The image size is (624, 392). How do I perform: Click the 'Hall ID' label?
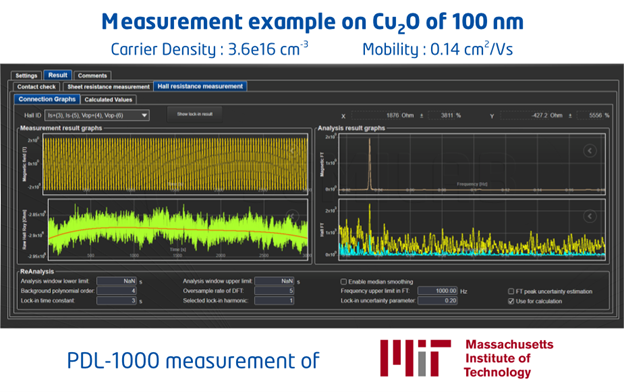33,115
